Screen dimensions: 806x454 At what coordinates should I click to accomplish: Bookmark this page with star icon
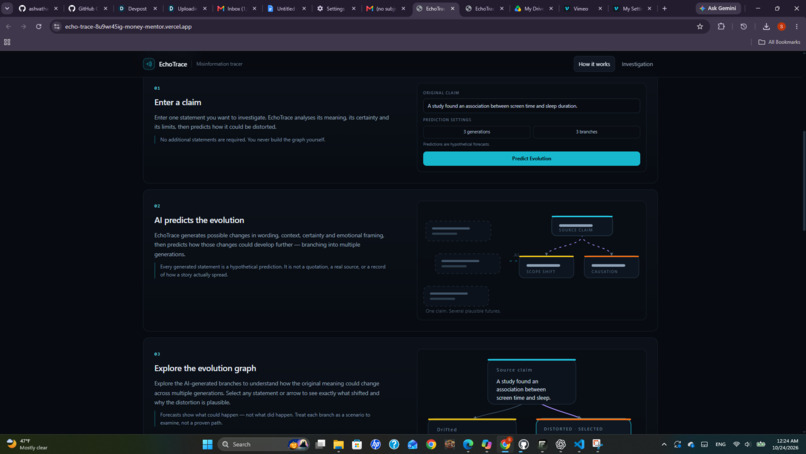(700, 27)
